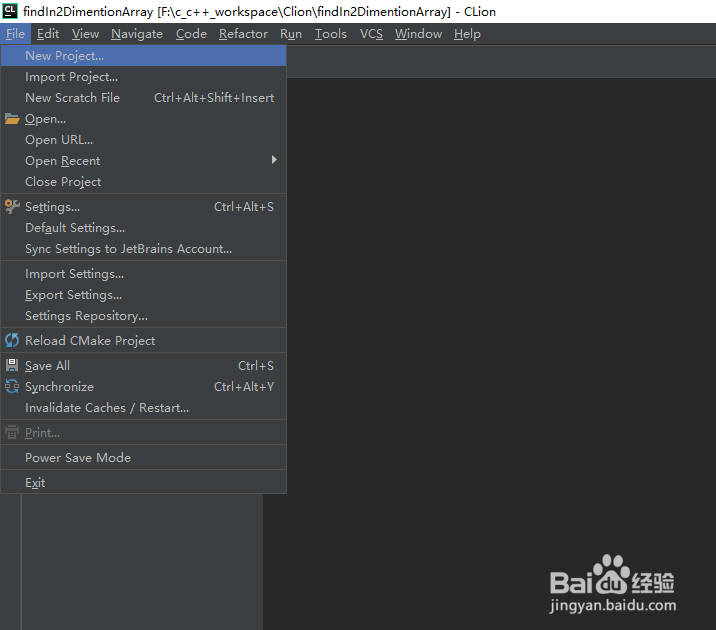Open the View menu
Viewport: 716px width, 630px height.
point(85,34)
